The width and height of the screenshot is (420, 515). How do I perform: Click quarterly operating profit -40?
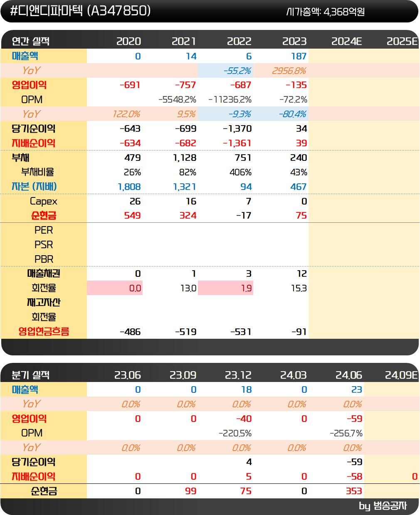pos(244,419)
